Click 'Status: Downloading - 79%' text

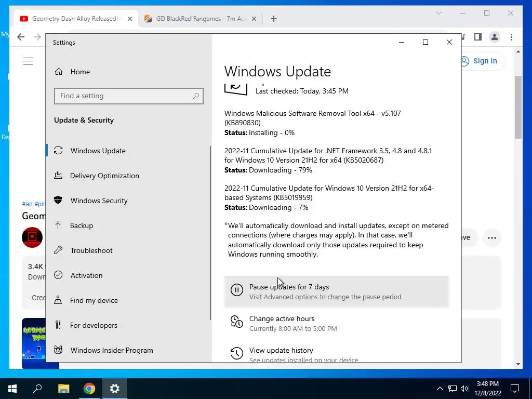[x=268, y=170]
